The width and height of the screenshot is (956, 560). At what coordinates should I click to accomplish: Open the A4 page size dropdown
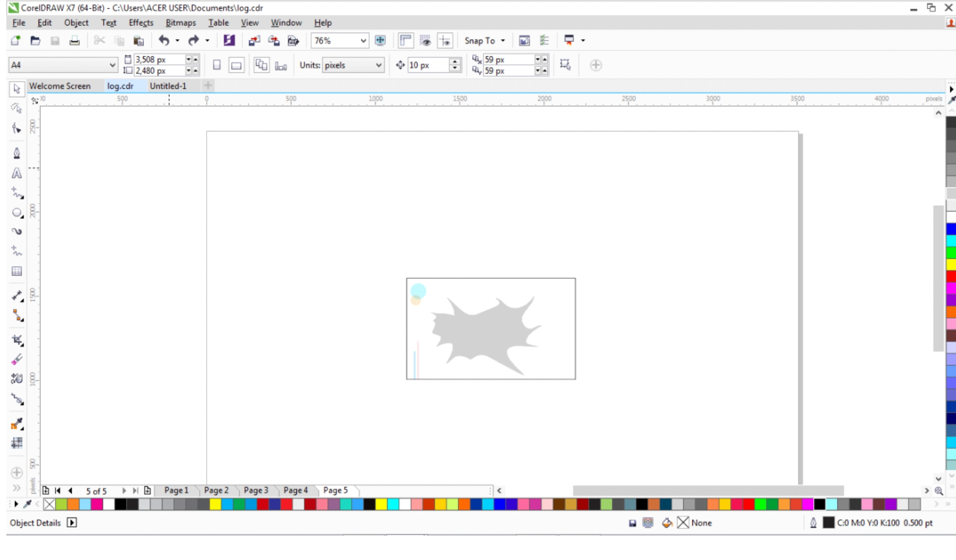click(x=112, y=65)
